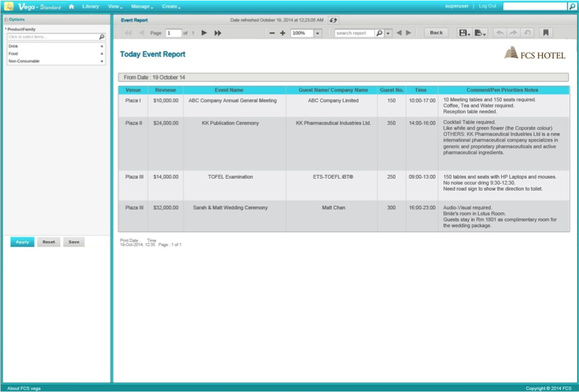Click the magnifier icon beside the global search
Screen dimensions: 579x392
tap(572, 6)
